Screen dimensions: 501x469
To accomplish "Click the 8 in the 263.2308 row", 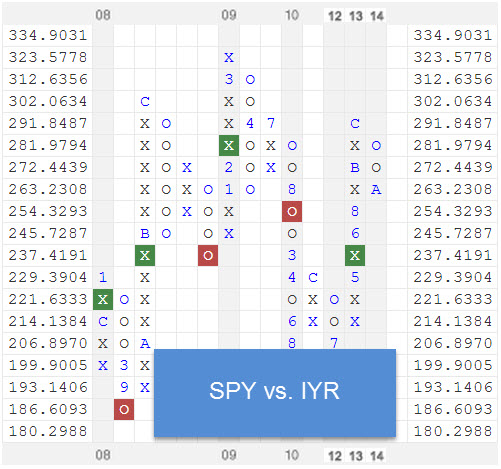I will pyautogui.click(x=292, y=189).
